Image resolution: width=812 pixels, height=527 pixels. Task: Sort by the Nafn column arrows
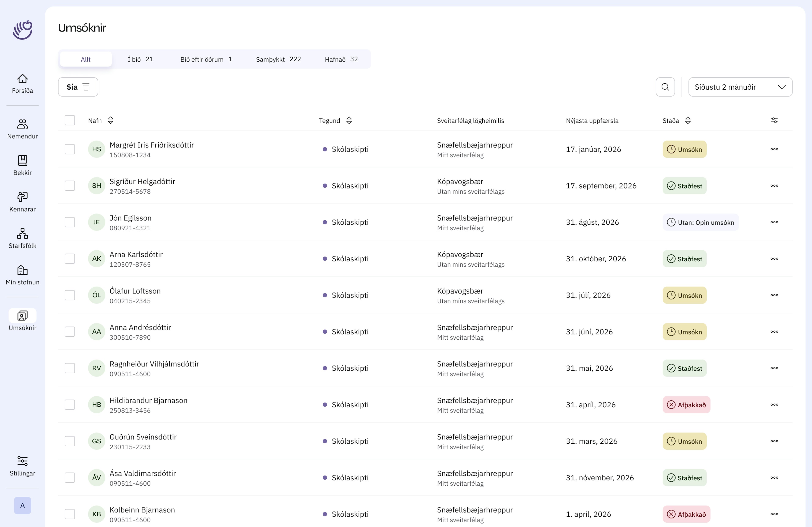click(111, 120)
